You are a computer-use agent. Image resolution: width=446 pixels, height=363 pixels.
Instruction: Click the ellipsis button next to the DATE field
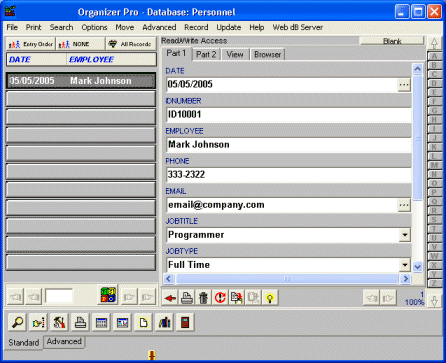404,85
